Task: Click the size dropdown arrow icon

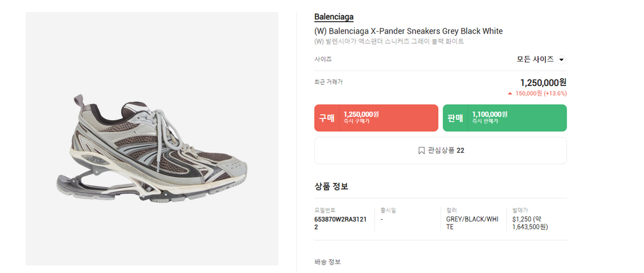Action: click(561, 60)
